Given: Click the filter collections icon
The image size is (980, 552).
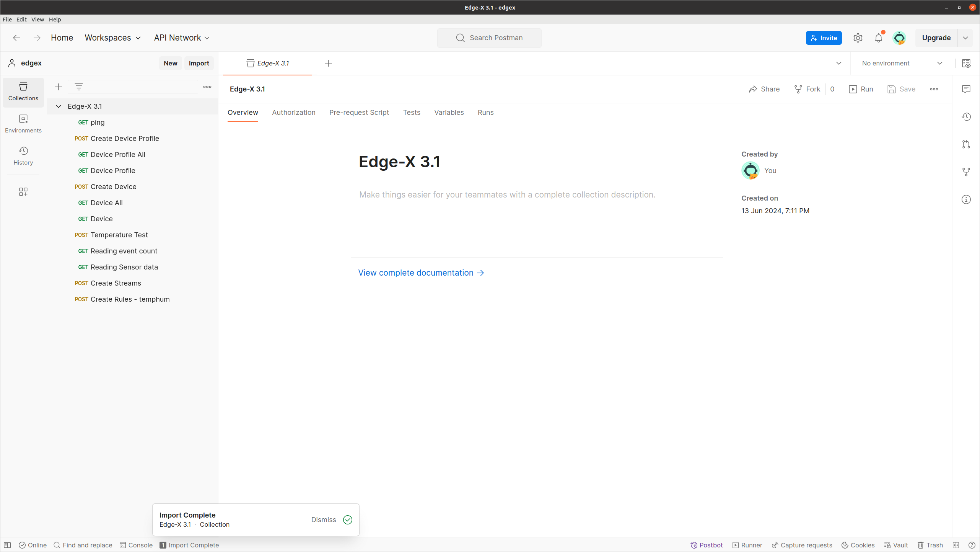Looking at the screenshot, I should coord(79,87).
